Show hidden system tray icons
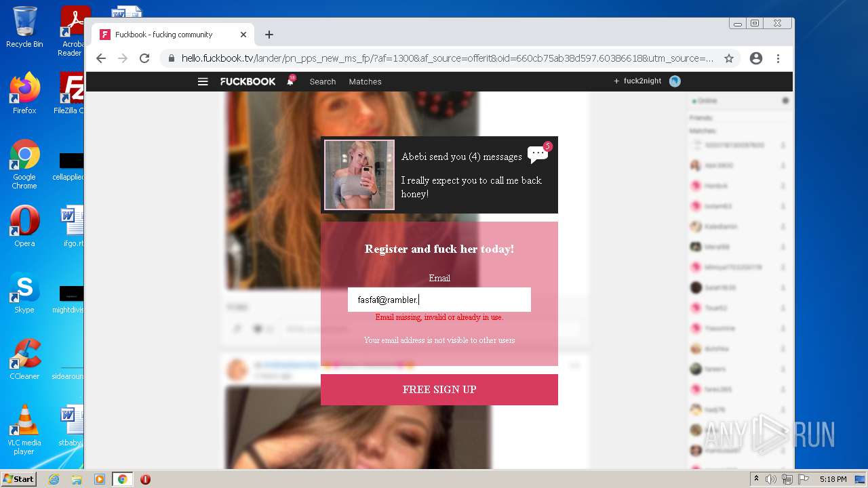Screen dimensions: 868x488 click(757, 479)
